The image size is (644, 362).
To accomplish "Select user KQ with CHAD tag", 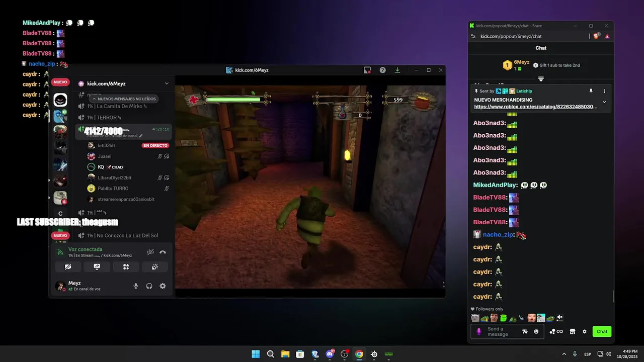I will click(105, 167).
